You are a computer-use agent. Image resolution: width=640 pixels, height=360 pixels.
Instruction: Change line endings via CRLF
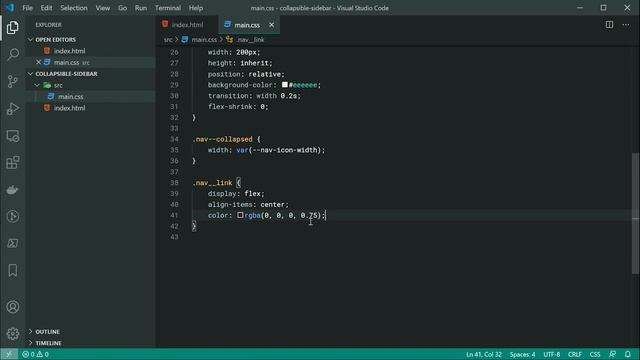pyautogui.click(x=575, y=354)
